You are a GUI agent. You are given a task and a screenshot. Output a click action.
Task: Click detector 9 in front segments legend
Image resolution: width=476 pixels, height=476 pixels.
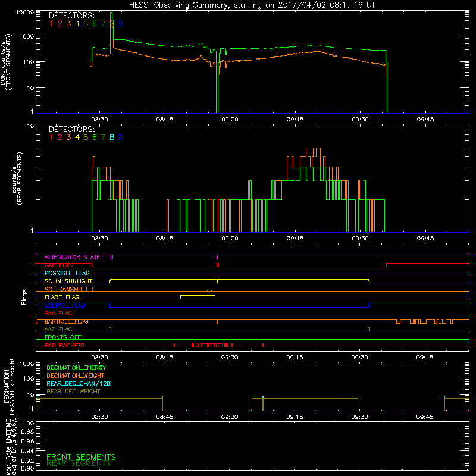(x=121, y=24)
